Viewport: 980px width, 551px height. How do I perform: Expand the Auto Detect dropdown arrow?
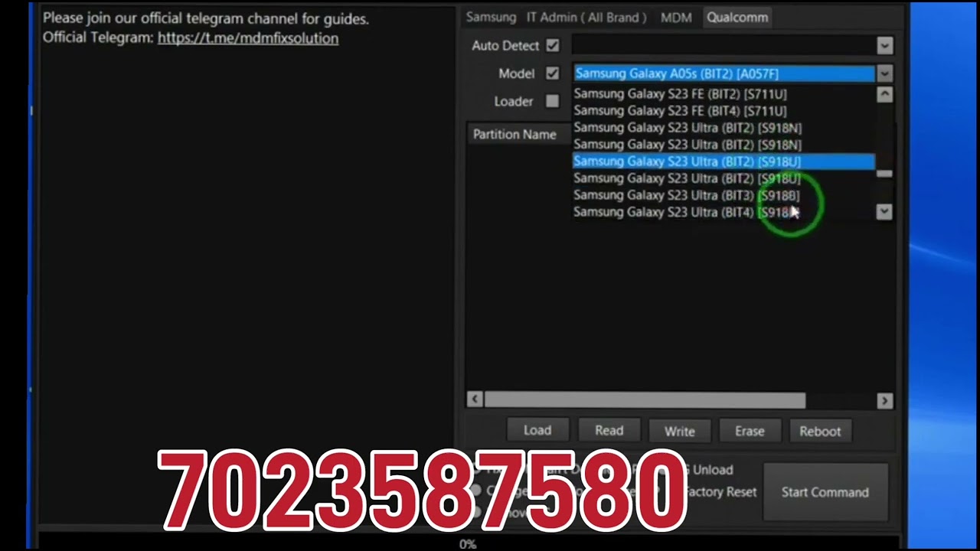coord(885,46)
